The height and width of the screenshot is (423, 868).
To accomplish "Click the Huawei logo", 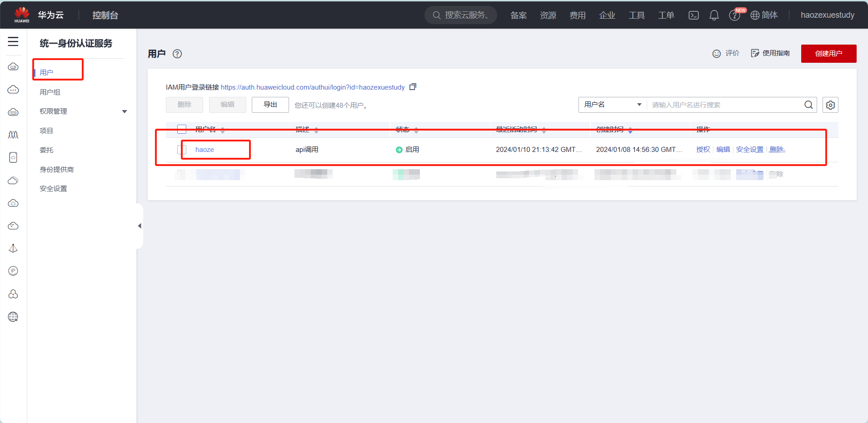I will pyautogui.click(x=21, y=15).
